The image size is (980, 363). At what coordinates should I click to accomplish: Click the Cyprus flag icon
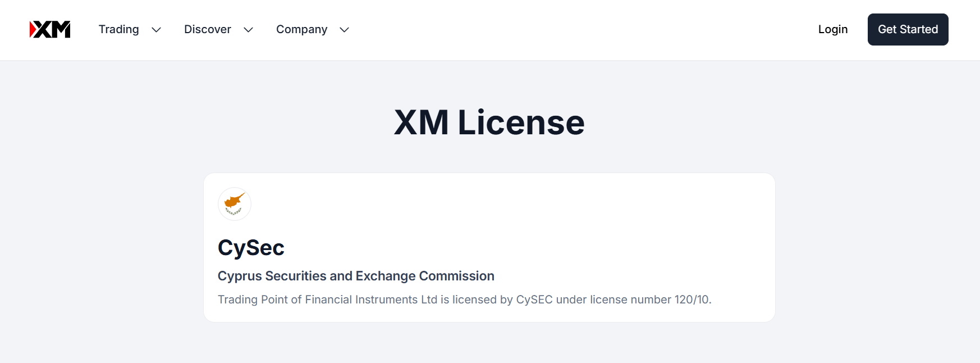tap(234, 204)
